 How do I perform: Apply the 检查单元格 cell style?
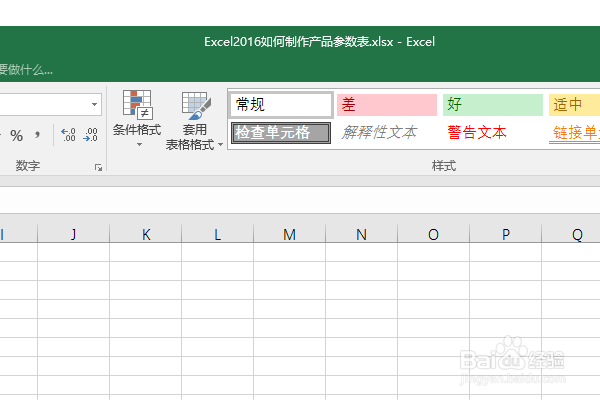281,133
